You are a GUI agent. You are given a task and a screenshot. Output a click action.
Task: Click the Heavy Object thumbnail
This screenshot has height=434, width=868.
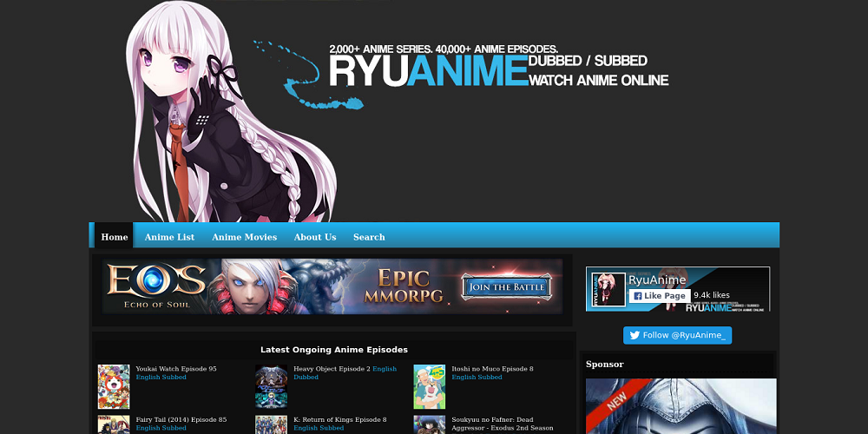click(271, 386)
